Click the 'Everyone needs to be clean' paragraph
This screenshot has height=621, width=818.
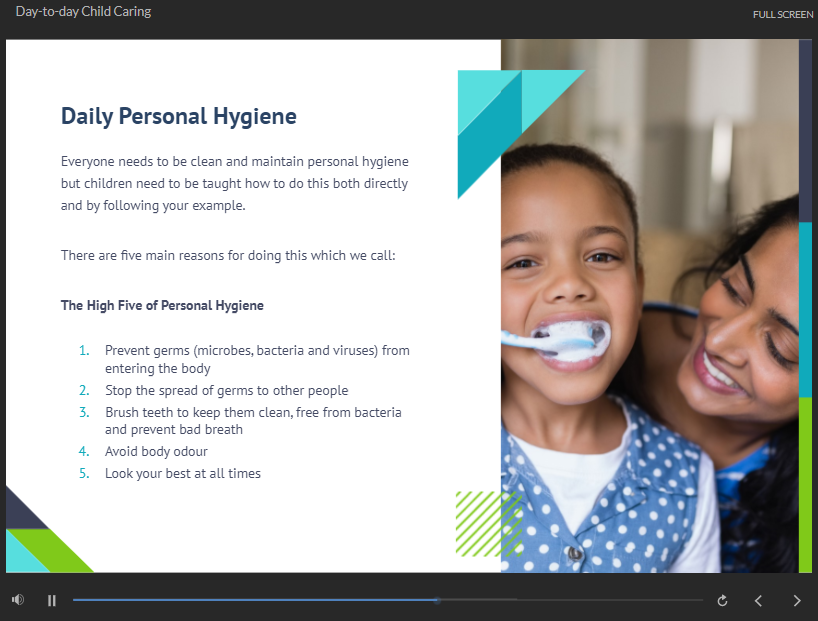point(235,183)
